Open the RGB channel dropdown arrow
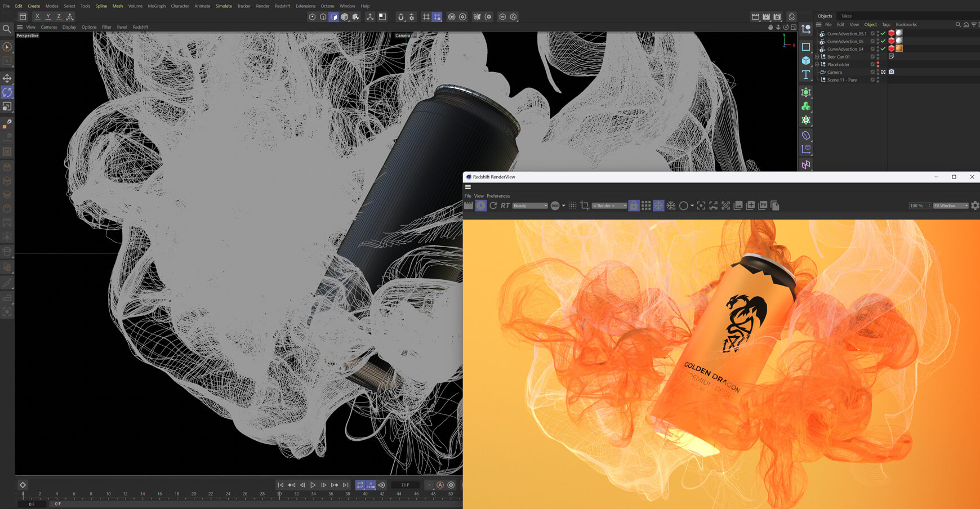Screen dimensions: 980x509 coord(563,206)
